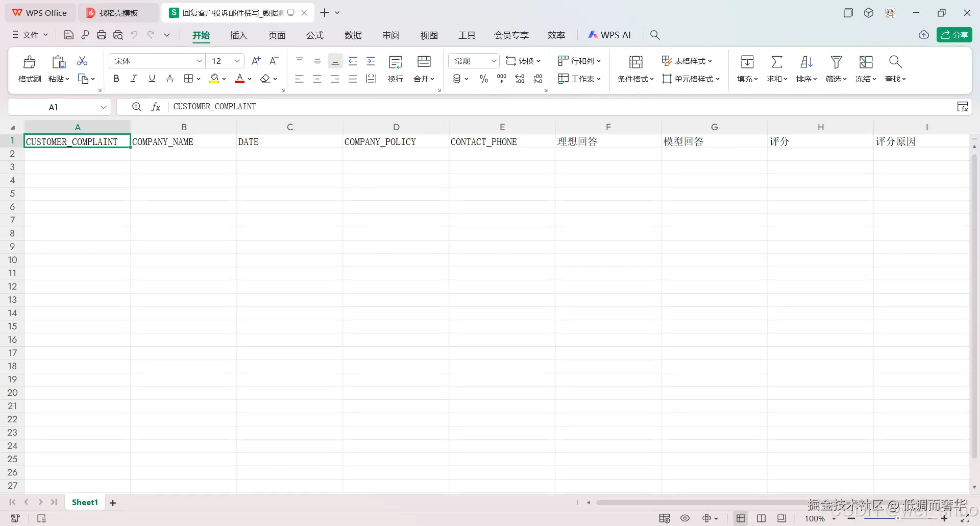Open the 公式 ribbon tab

pyautogui.click(x=315, y=35)
